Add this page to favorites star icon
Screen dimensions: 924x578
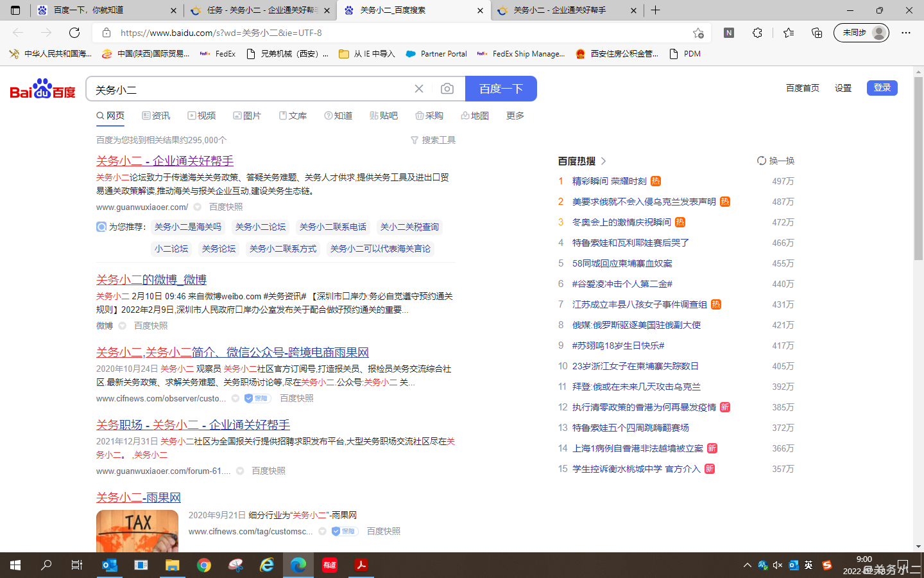[x=698, y=33]
